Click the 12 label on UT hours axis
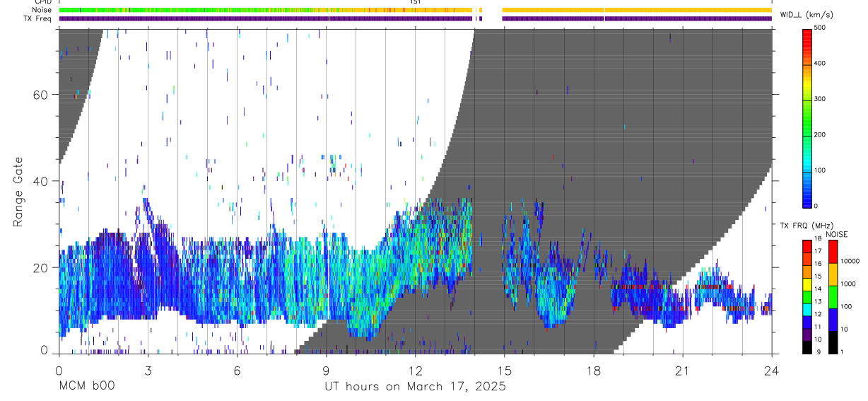 pos(415,369)
